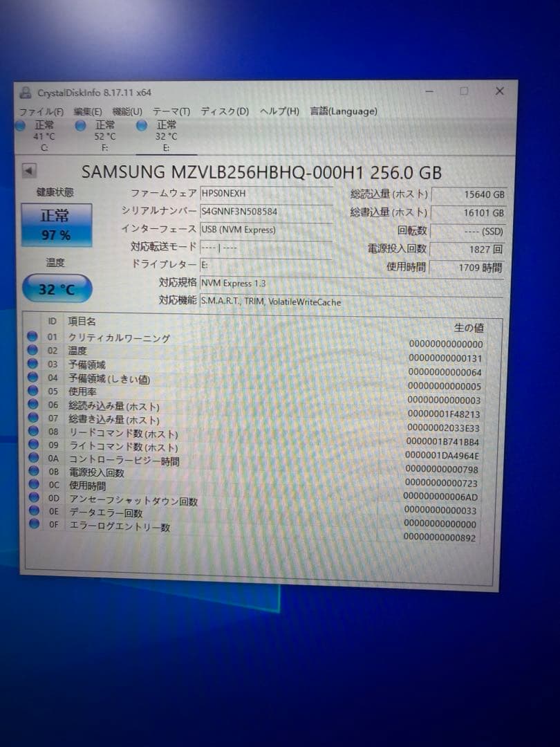Click status dot for row 04 予備領域 (しきい値)
This screenshot has height=747, width=560.
click(x=32, y=377)
